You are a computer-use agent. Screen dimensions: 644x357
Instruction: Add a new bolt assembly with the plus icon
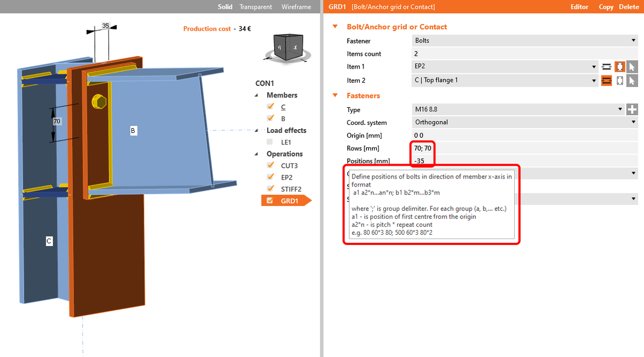(x=632, y=109)
